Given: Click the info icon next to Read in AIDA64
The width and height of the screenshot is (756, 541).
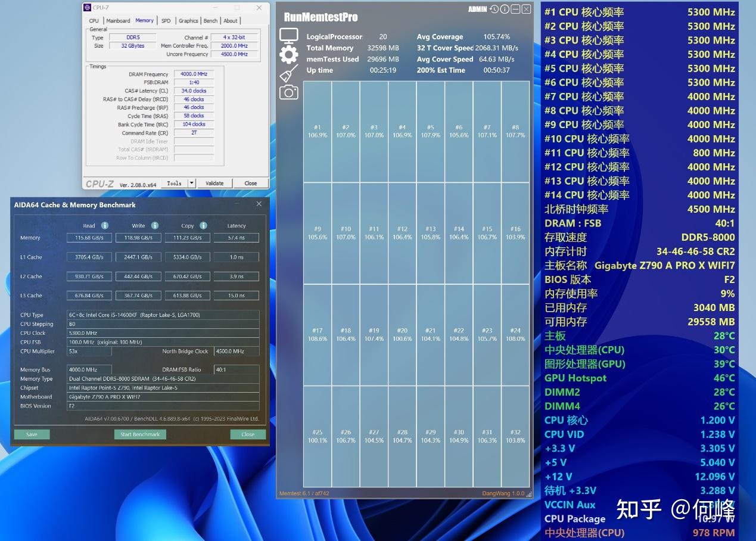Looking at the screenshot, I should point(105,225).
